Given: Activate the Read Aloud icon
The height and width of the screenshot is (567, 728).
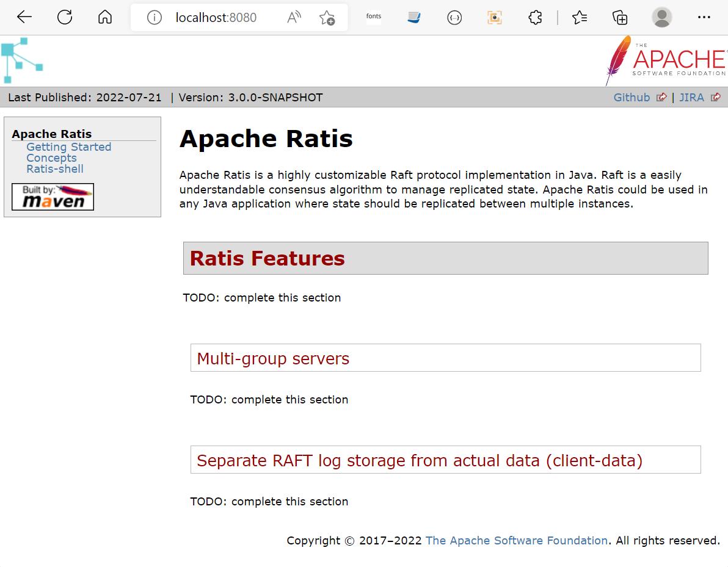Looking at the screenshot, I should pos(294,18).
